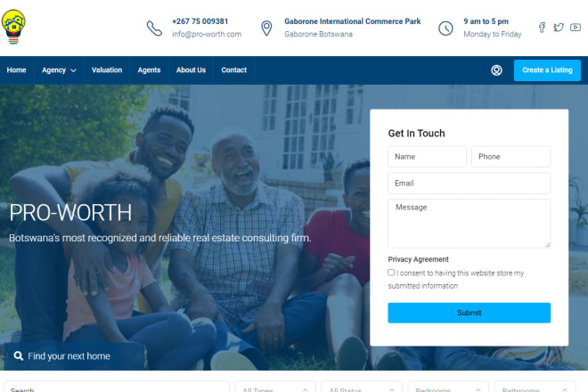Viewport: 588px width, 392px height.
Task: Focus the Phone input field
Action: (510, 157)
